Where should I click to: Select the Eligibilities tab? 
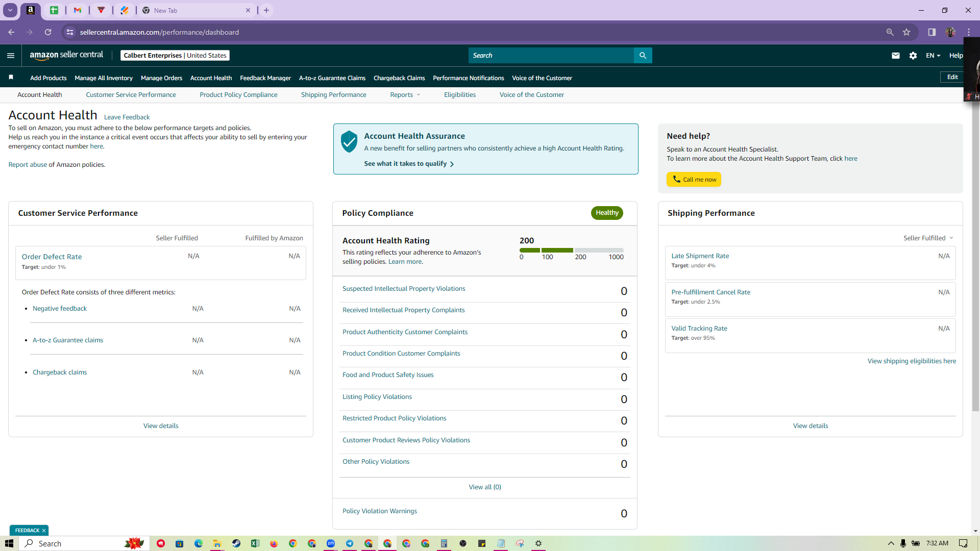(x=460, y=95)
